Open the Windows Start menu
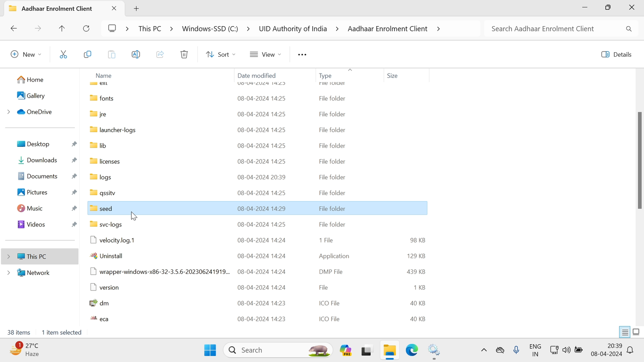 point(210,350)
